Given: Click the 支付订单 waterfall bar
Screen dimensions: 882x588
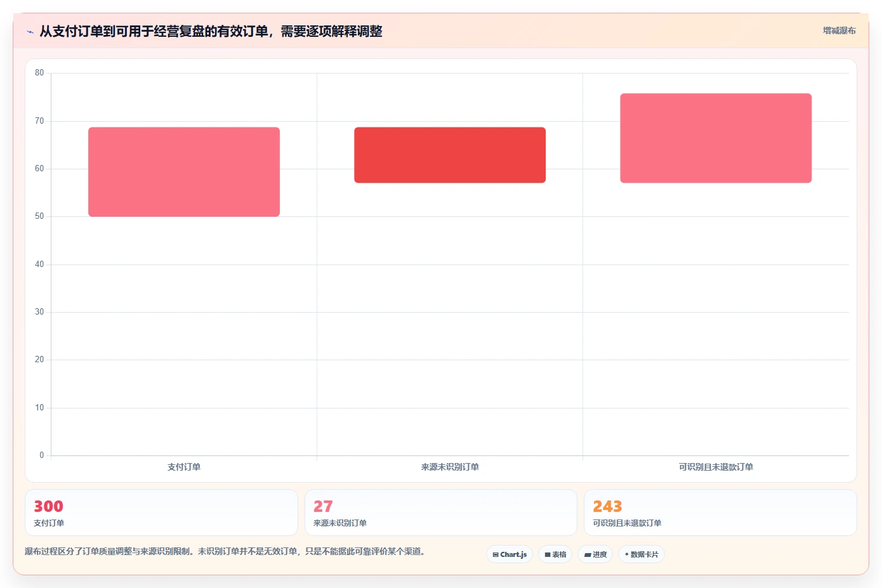Looking at the screenshot, I should [x=184, y=172].
